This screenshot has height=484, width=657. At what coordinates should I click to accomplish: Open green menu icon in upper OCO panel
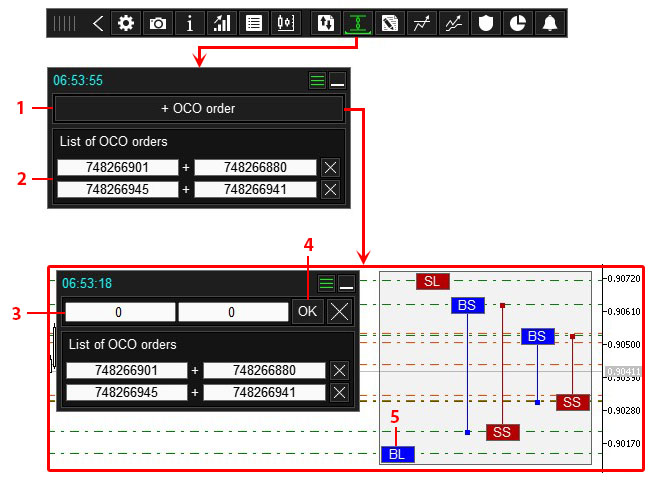(317, 80)
